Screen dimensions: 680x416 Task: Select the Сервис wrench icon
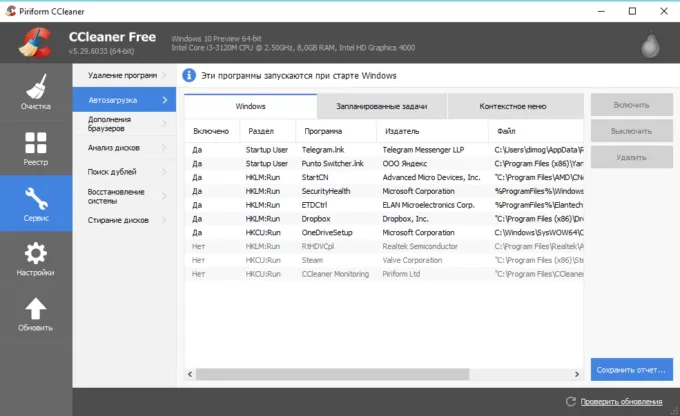click(x=35, y=203)
